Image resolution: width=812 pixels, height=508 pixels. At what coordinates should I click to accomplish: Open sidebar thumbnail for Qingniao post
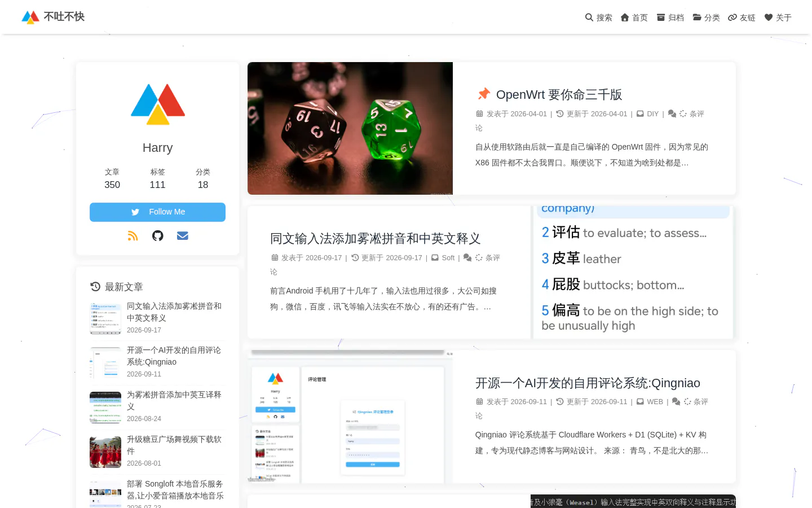click(x=105, y=363)
